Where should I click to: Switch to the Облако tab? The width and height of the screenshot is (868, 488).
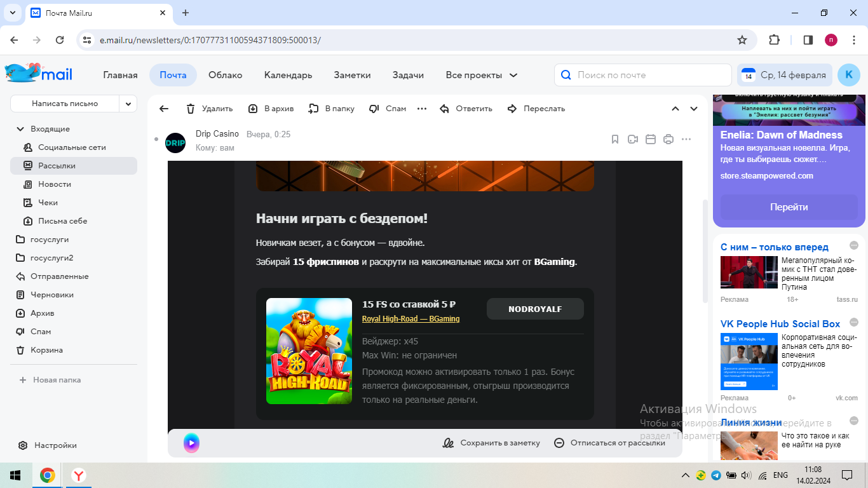click(x=226, y=75)
